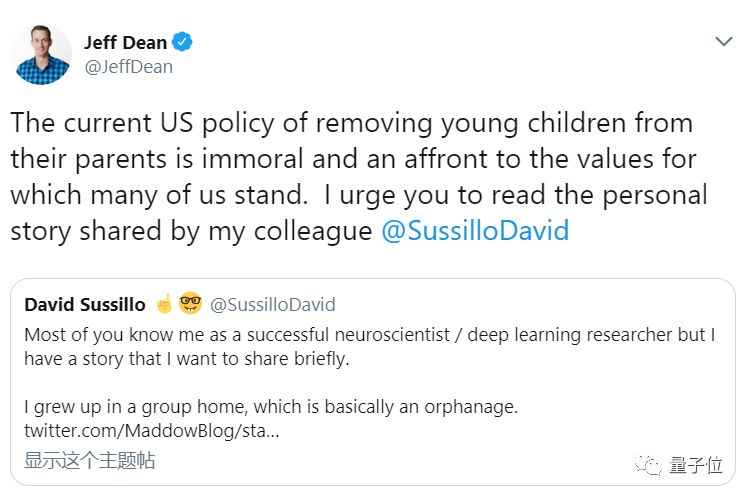Click David Sussillo's name in quoted tweet
Image resolution: width=746 pixels, height=497 pixels.
click(x=85, y=304)
